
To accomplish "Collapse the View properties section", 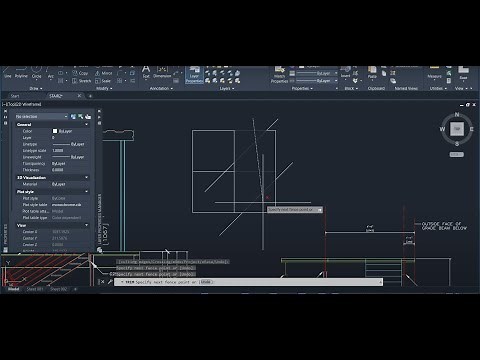I will pyautogui.click(x=87, y=225).
